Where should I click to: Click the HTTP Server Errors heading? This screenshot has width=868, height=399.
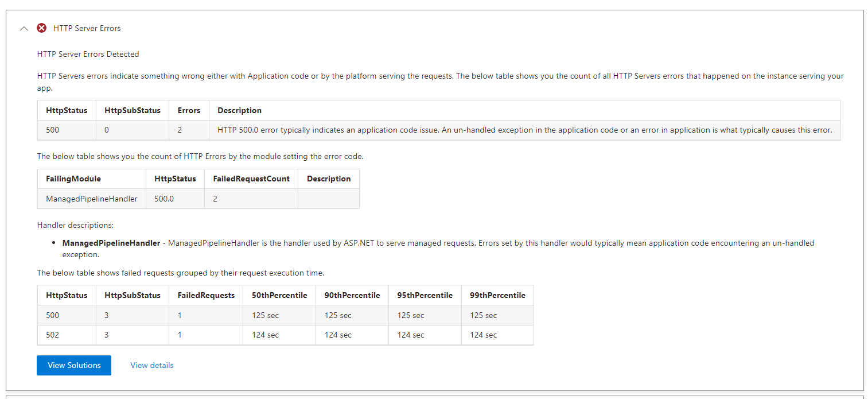coord(87,28)
